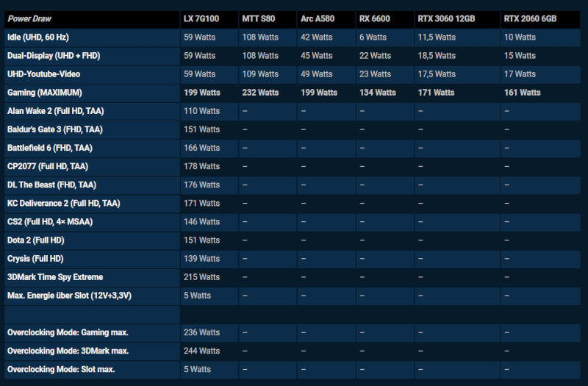Click the '15 Watts' dual-display value
The height and width of the screenshot is (386, 588).
pos(520,56)
